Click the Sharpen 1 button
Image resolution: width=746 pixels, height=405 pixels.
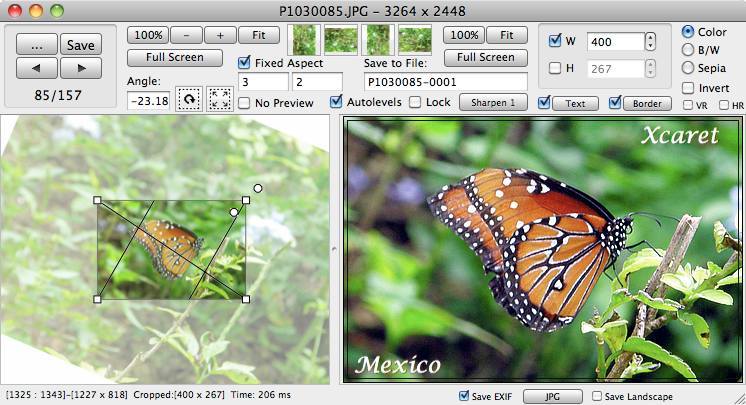pyautogui.click(x=493, y=102)
